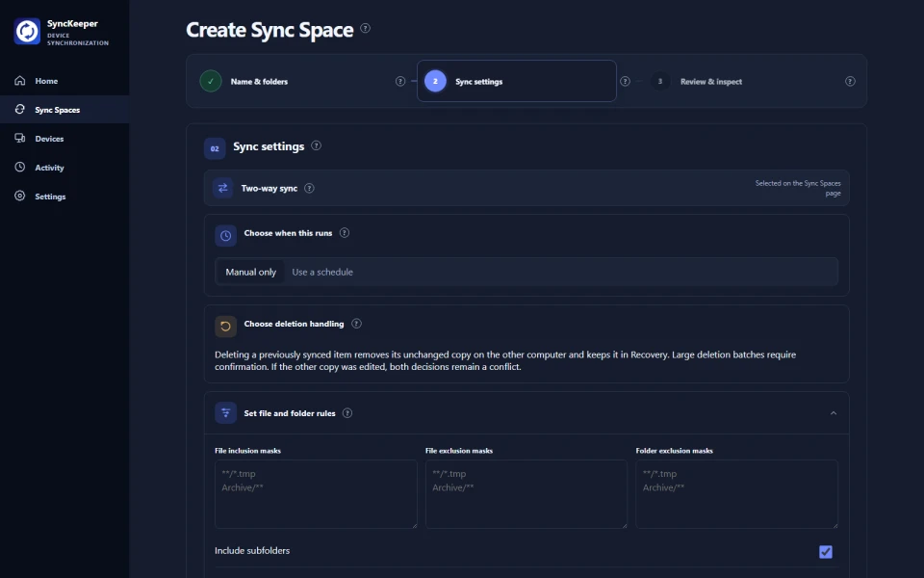The width and height of the screenshot is (924, 578).
Task: Open help for Set file and folder rules
Action: [x=347, y=413]
